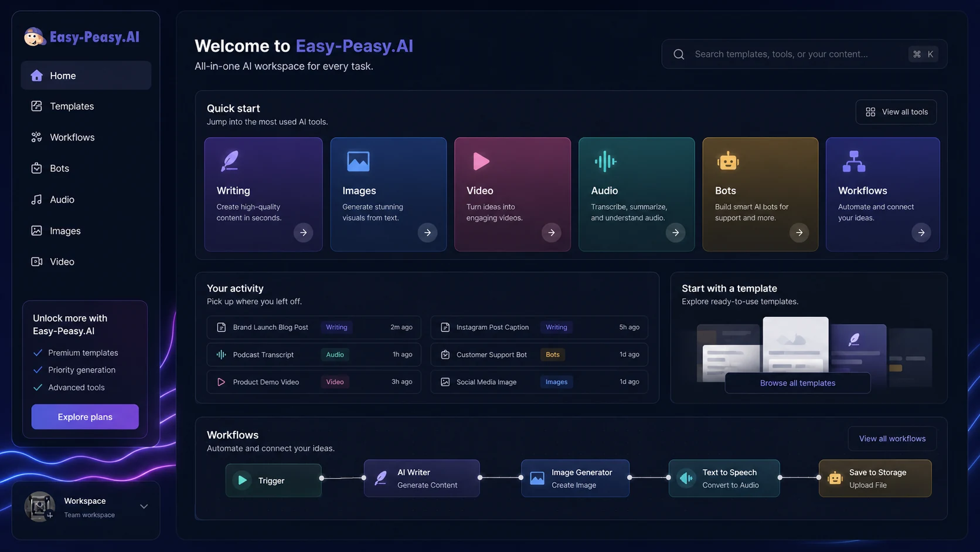The width and height of the screenshot is (980, 552).
Task: Click the search magnifier icon
Action: [679, 54]
